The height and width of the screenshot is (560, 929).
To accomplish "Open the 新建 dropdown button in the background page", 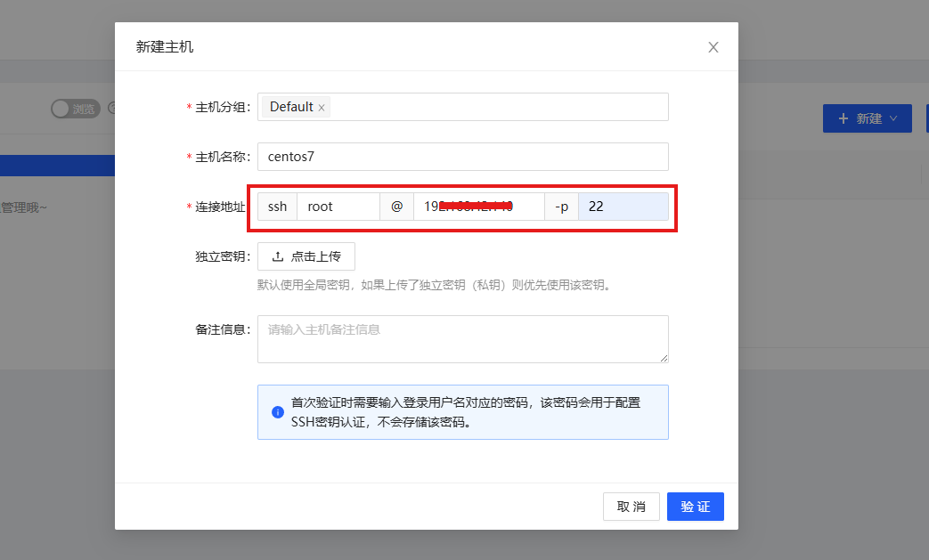I will pyautogui.click(x=867, y=118).
